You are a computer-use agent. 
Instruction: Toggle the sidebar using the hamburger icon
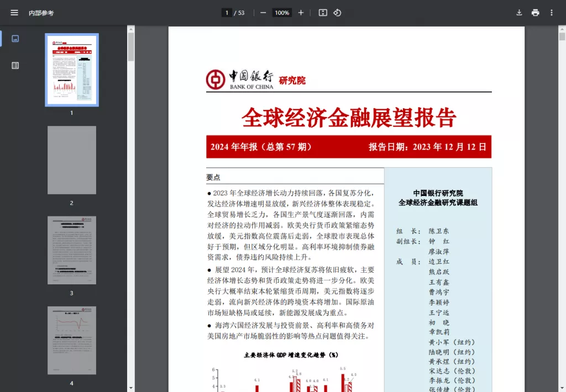[x=14, y=13]
